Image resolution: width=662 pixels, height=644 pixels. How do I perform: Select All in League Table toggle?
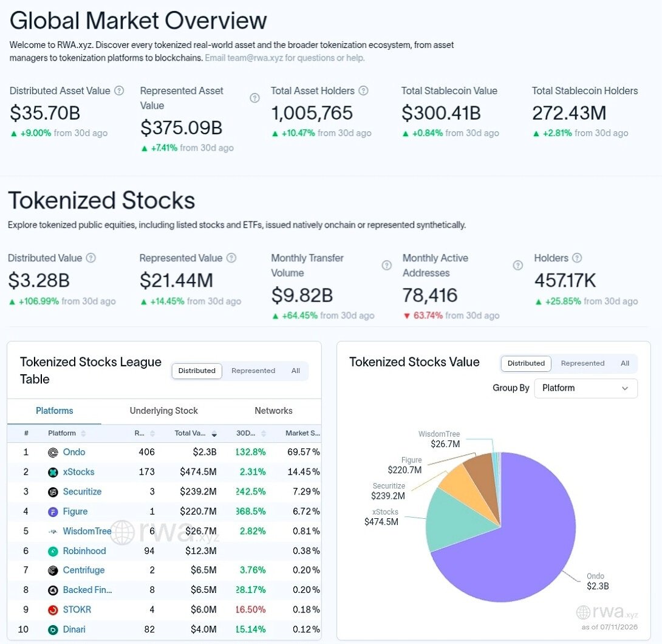pyautogui.click(x=296, y=371)
